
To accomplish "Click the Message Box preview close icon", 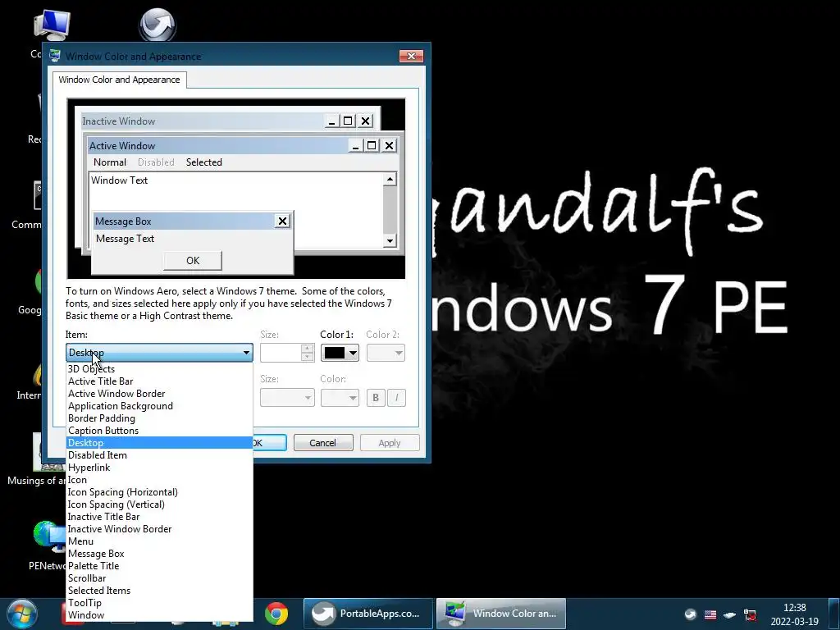I will click(x=282, y=221).
